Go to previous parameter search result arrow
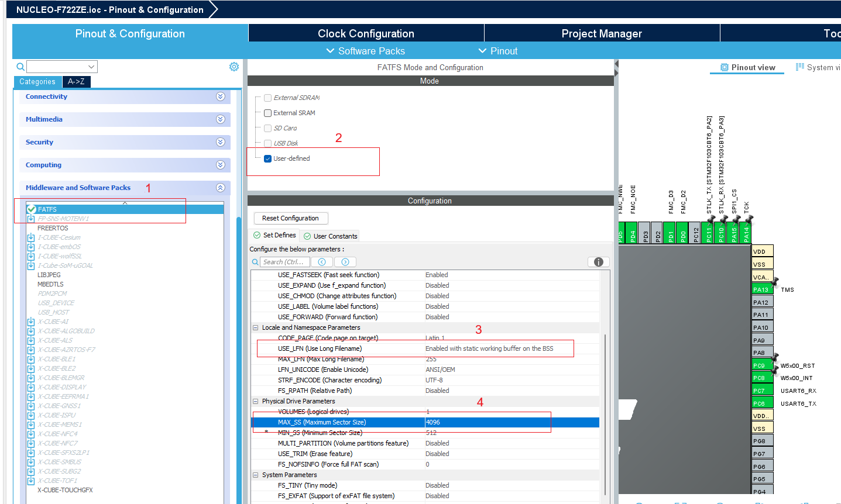 pos(322,262)
